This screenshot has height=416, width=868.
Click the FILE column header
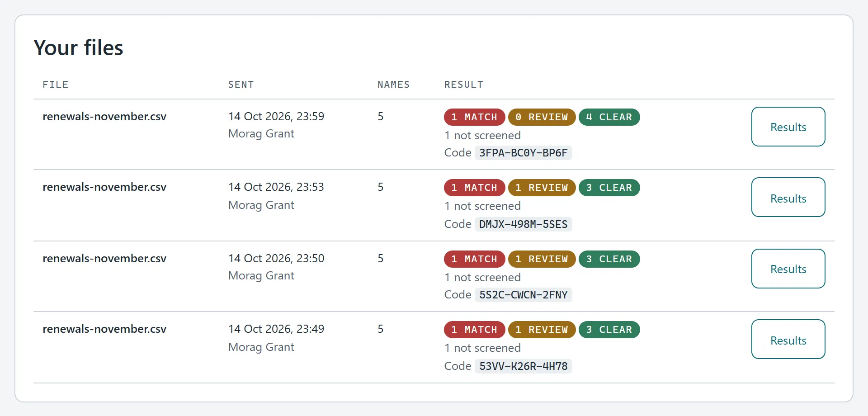tap(56, 85)
